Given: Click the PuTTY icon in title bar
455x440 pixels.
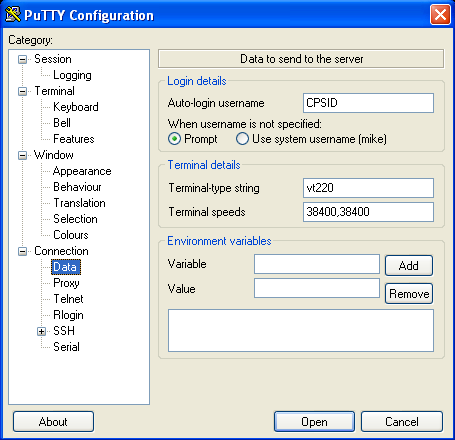Looking at the screenshot, I should tap(13, 15).
